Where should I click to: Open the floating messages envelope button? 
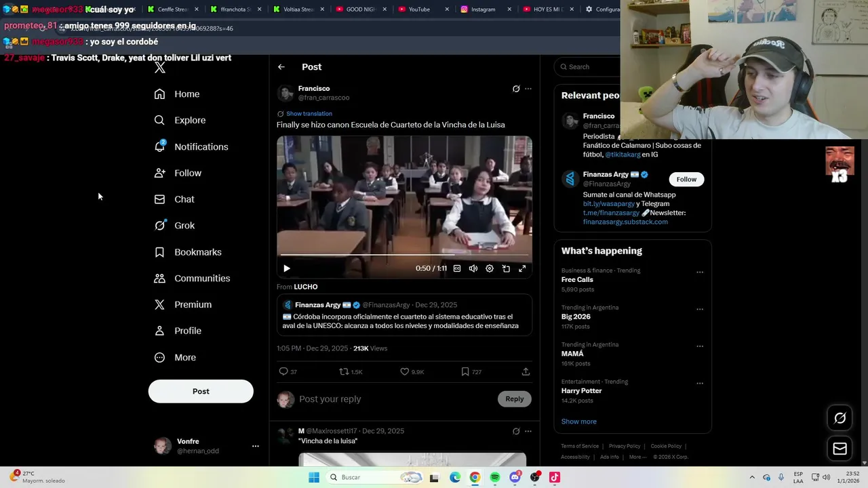840,449
